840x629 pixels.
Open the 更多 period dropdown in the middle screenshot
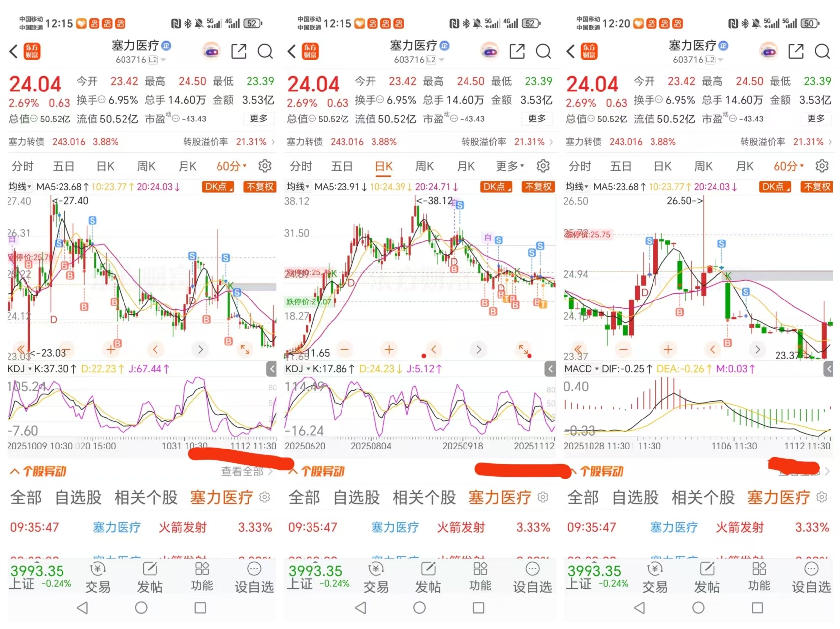click(510, 166)
